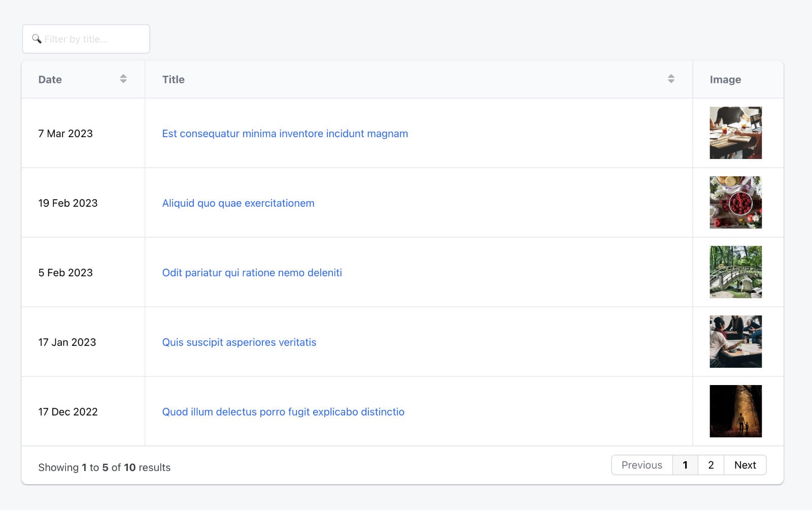Open "Odit pariatur qui ratione nemo deleniti"
Image resolution: width=812 pixels, height=510 pixels.
click(252, 273)
